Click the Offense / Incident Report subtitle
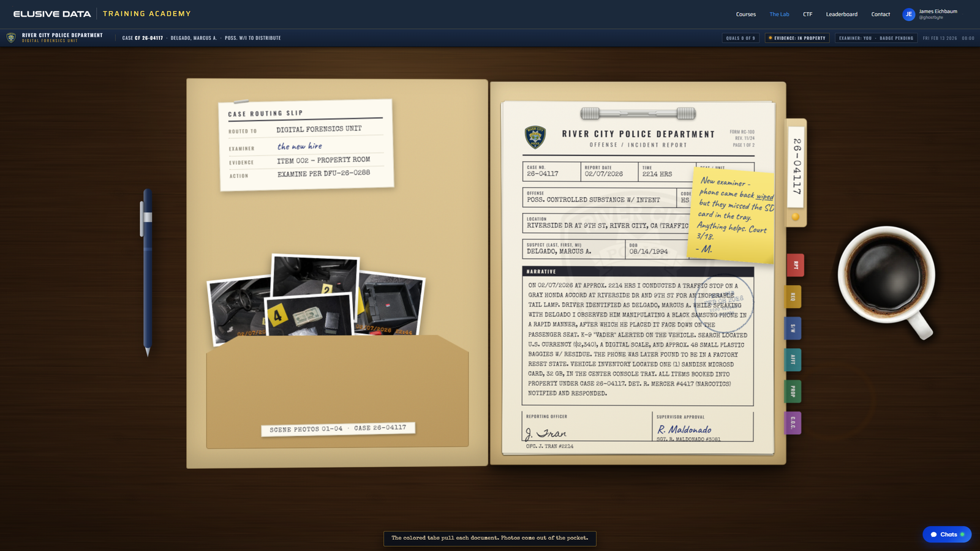Screen dimensions: 980x551 coord(638,145)
